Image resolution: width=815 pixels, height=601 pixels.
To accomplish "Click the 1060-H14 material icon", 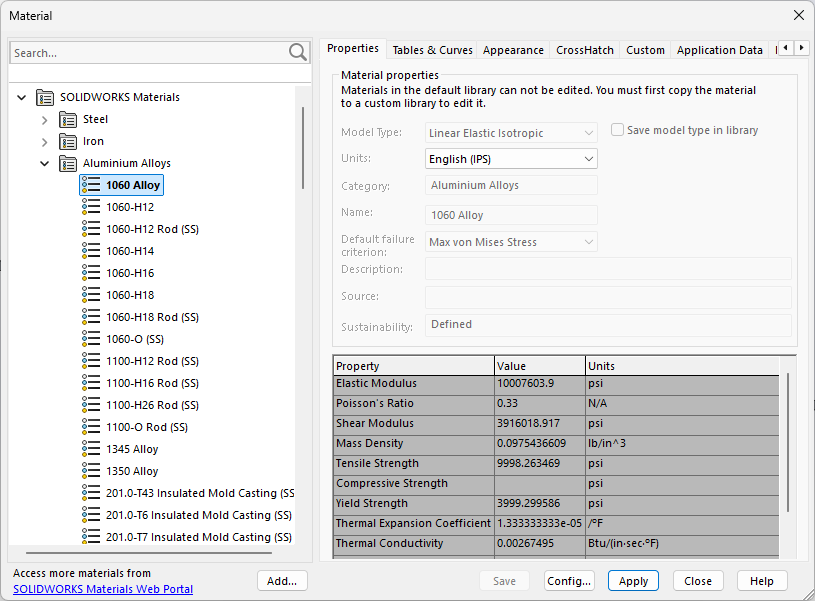I will tap(91, 251).
